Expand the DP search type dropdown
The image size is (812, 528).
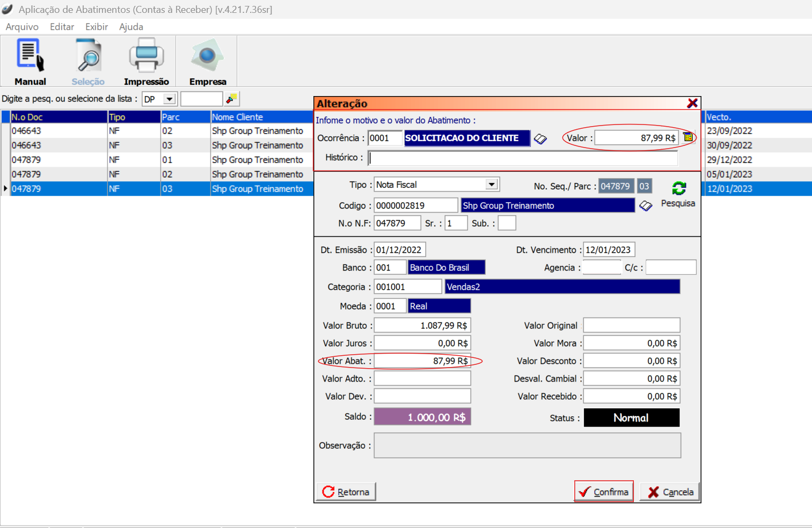[170, 99]
